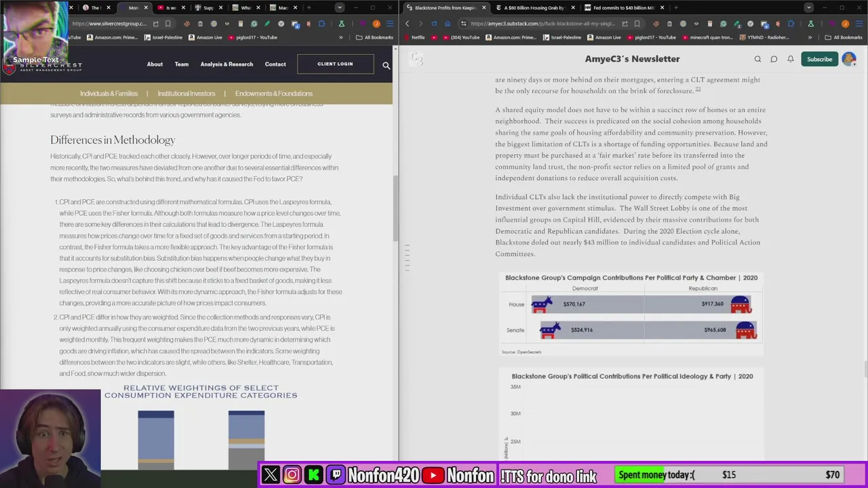Viewport: 868px width, 488px height.
Task: Share Silvercrest page from its address bar
Action: 155,24
